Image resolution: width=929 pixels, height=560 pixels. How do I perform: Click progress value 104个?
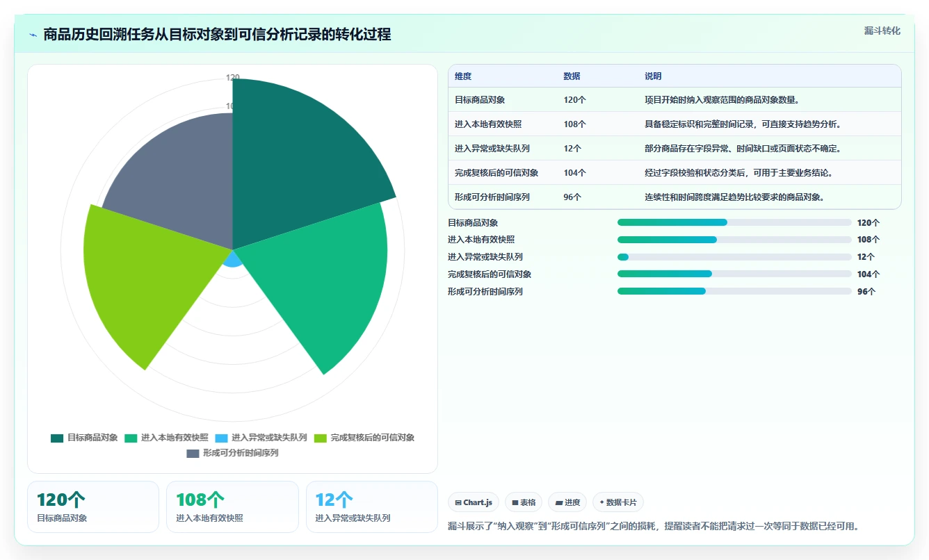click(869, 274)
